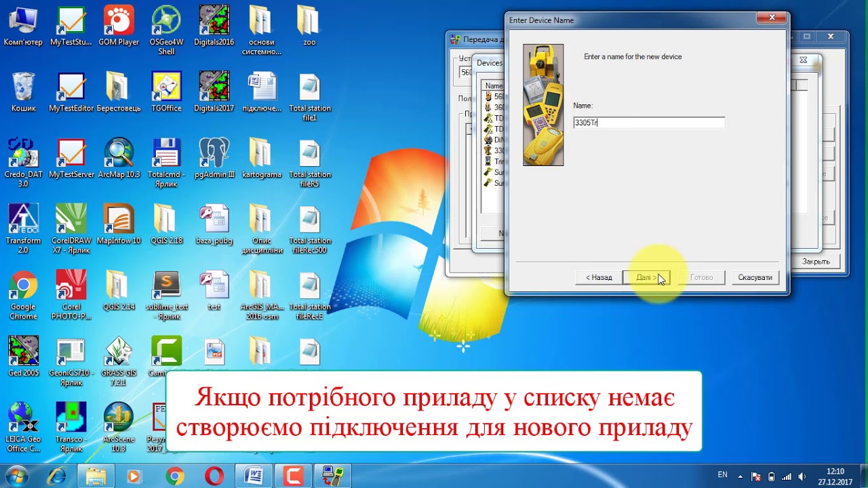Open the baza_pubg desktop file
The width and height of the screenshot is (868, 488).
214,225
